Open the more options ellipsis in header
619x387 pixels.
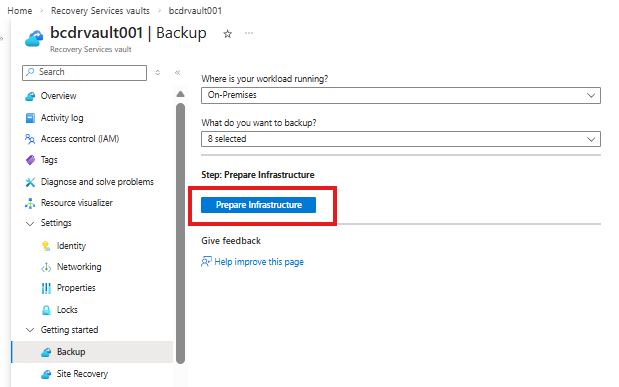coord(249,33)
